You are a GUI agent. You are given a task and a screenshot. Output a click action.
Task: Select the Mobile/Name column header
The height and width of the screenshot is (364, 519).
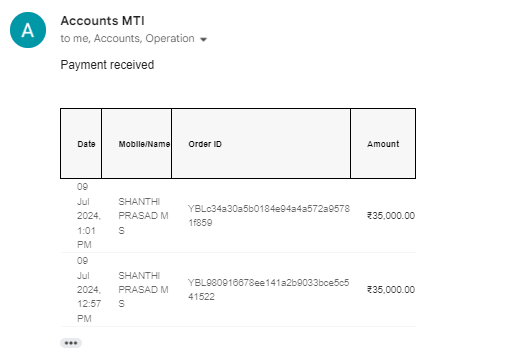(x=137, y=144)
